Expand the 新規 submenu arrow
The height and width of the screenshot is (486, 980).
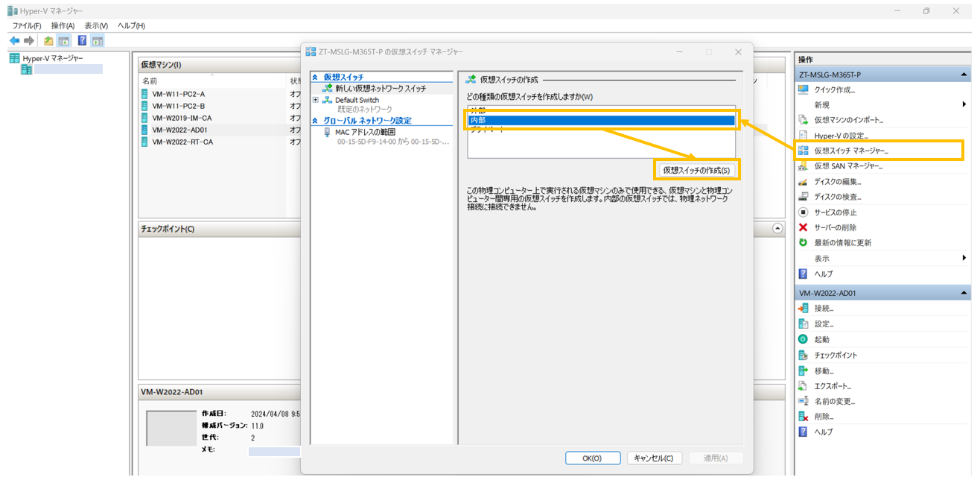coord(964,105)
